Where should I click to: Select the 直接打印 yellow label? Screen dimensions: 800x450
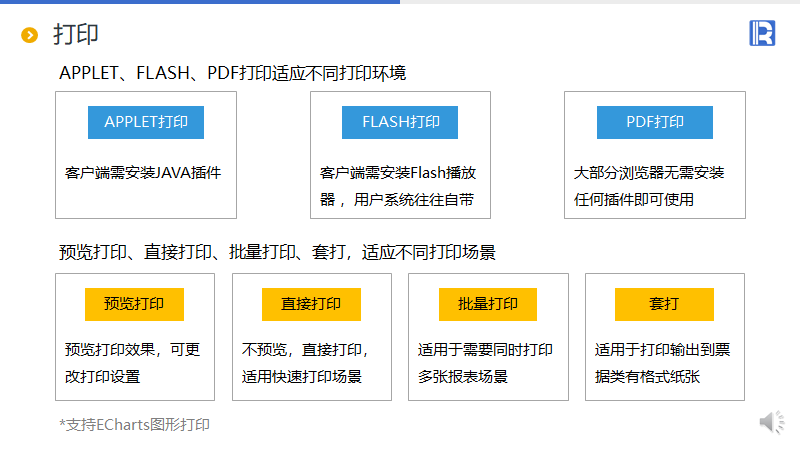(x=311, y=305)
